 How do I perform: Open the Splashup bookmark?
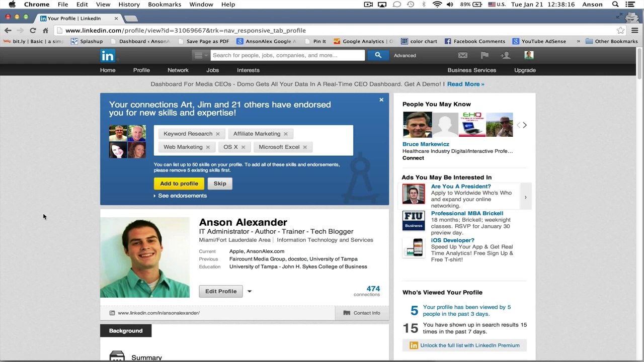(x=87, y=41)
